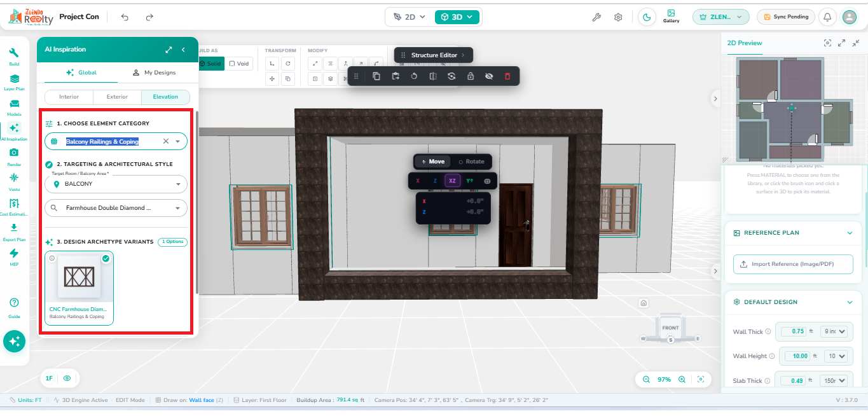This screenshot has height=416, width=868.
Task: Open the settings gear icon
Action: pyautogui.click(x=618, y=17)
